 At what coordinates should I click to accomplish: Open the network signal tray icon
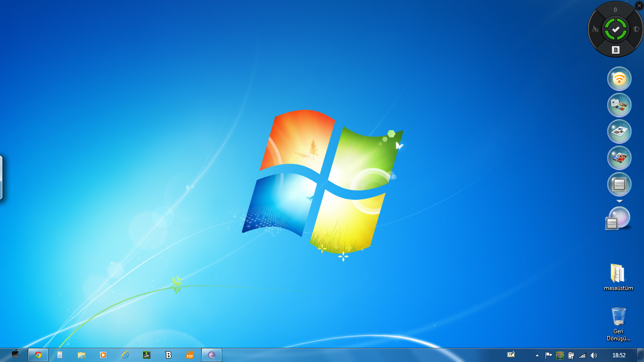click(x=583, y=355)
